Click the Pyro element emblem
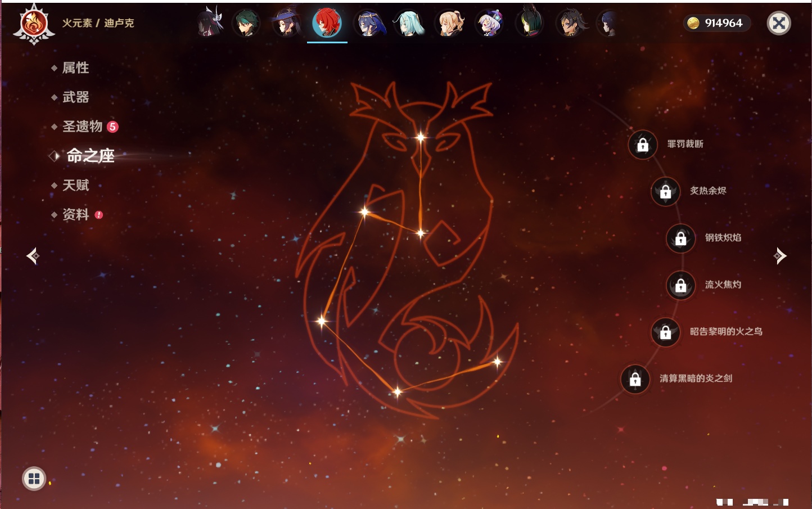Image resolution: width=812 pixels, height=509 pixels. coord(34,24)
